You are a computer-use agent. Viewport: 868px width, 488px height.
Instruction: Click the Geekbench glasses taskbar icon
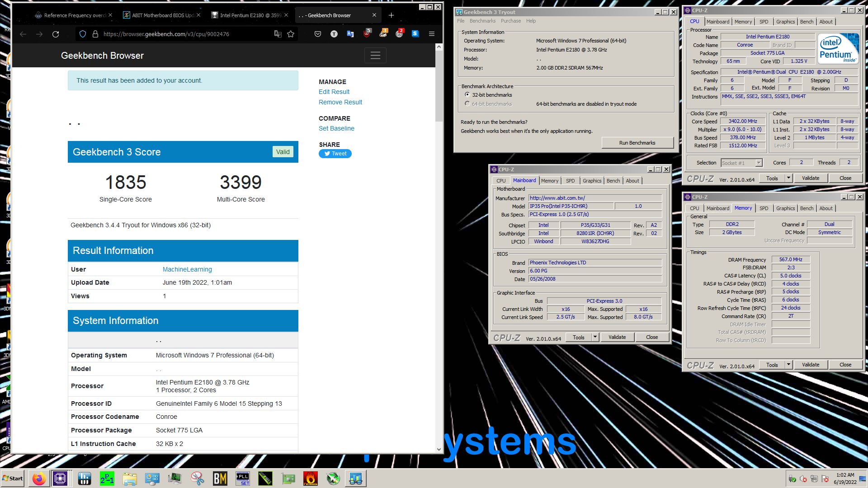tap(356, 479)
